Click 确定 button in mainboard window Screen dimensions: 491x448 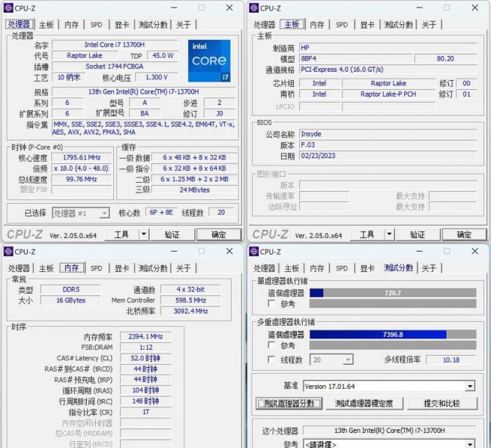464,234
